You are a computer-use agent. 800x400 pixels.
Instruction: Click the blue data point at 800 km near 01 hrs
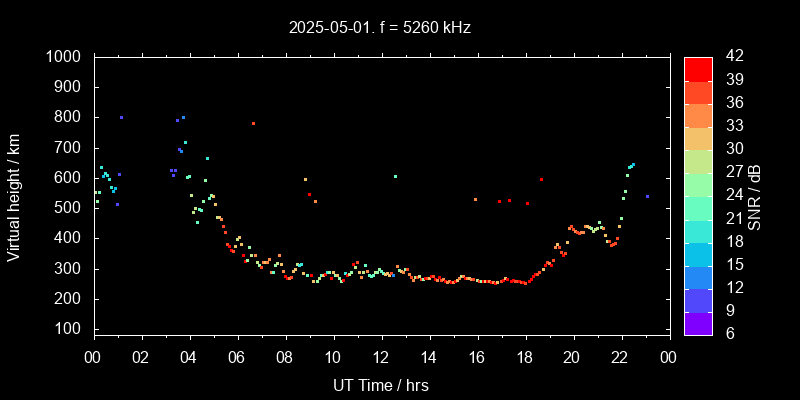point(121,118)
